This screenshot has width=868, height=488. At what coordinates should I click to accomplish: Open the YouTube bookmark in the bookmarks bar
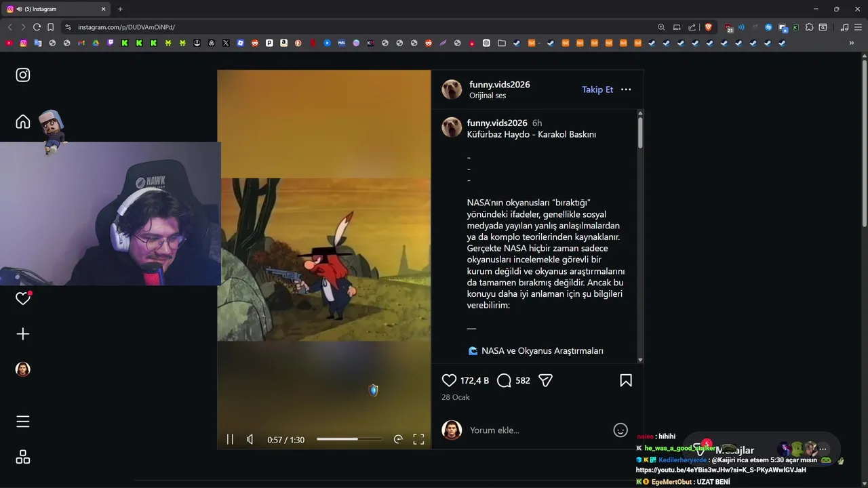coord(9,43)
